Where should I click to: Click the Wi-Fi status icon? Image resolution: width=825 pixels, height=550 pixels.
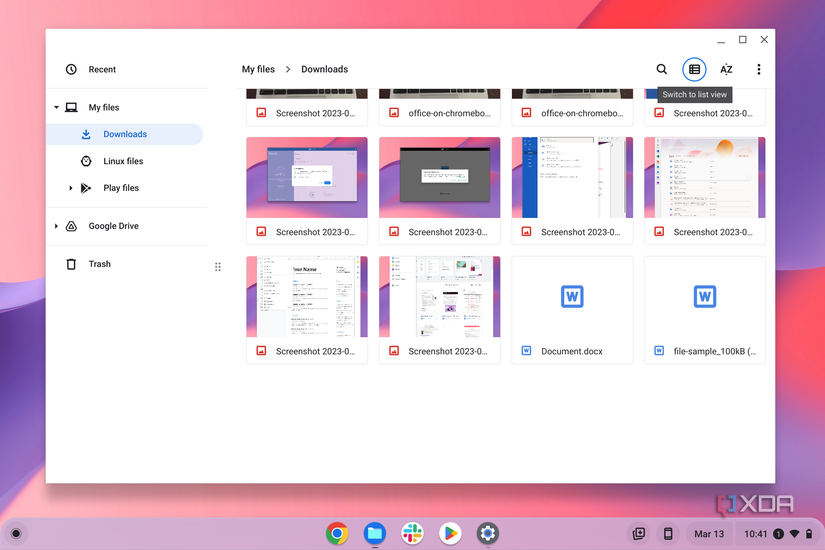[x=794, y=534]
